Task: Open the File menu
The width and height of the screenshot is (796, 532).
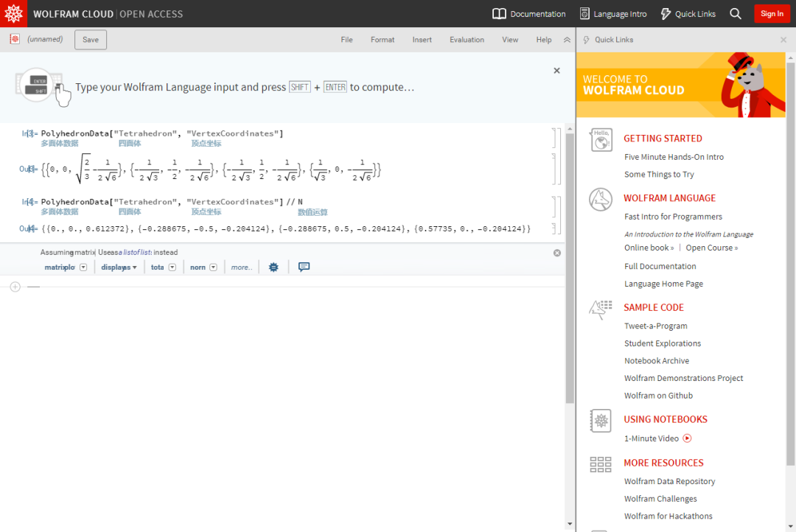Action: (346, 40)
